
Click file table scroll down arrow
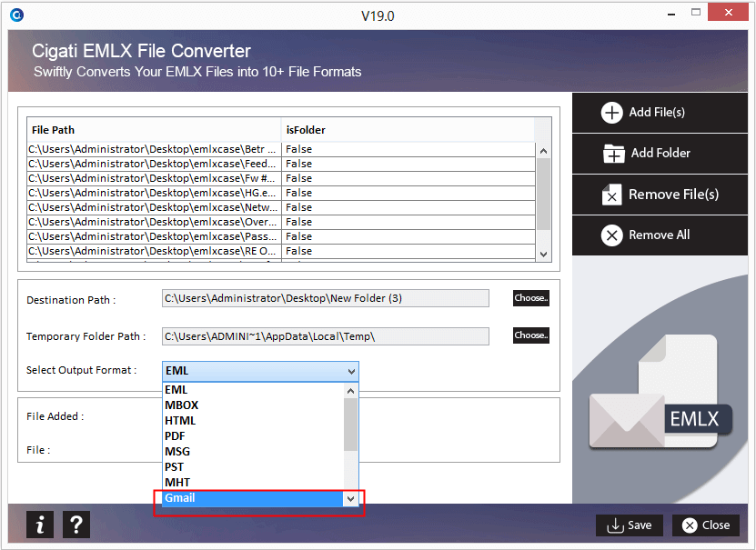tap(543, 255)
